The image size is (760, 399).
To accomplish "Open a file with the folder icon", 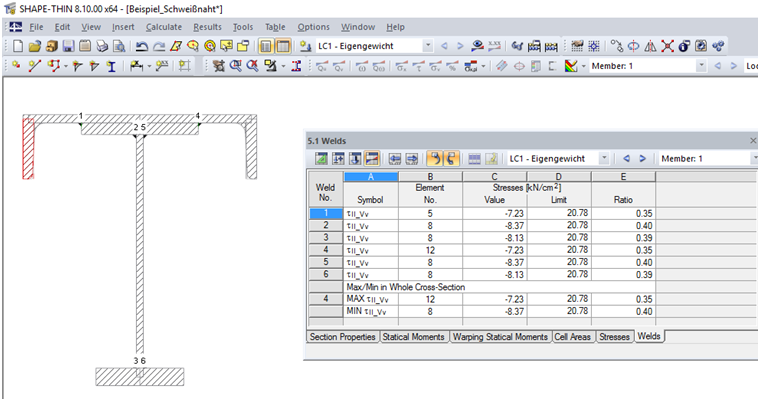I will [34, 46].
